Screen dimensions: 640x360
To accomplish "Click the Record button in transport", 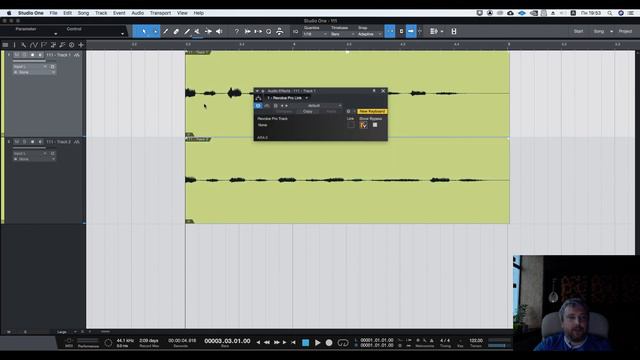I will pyautogui.click(x=329, y=343).
